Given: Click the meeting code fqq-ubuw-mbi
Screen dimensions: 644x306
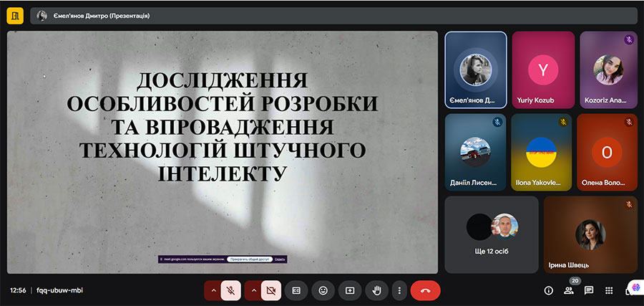Looking at the screenshot, I should click(59, 290).
